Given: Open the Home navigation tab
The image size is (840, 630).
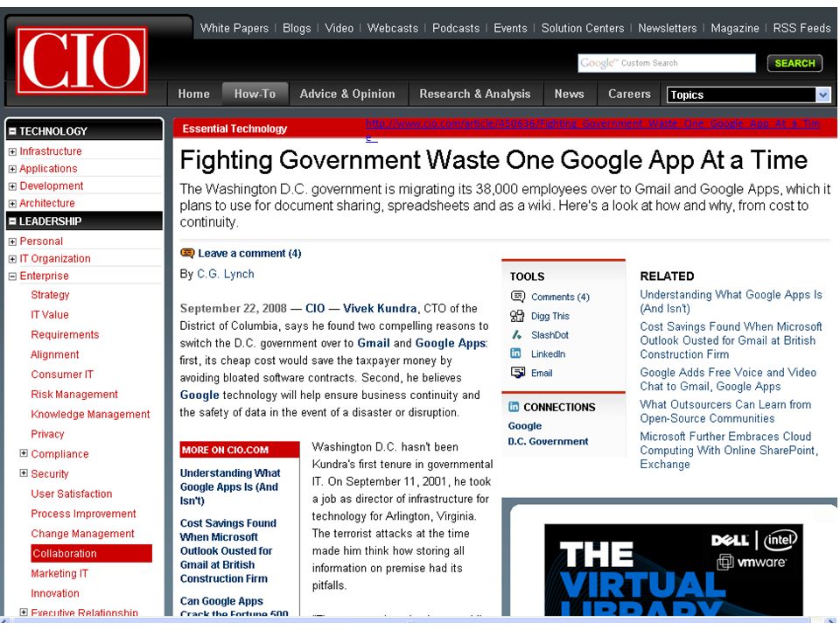Looking at the screenshot, I should (194, 94).
